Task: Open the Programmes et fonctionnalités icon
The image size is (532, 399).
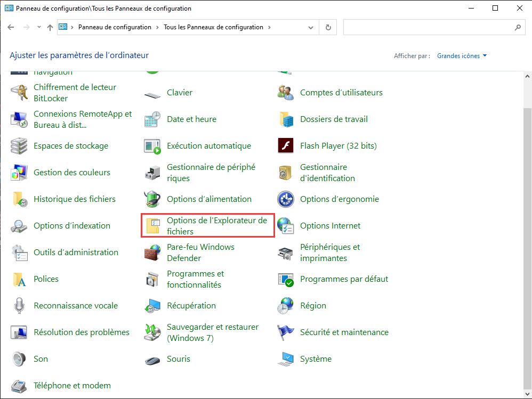Action: tap(152, 279)
